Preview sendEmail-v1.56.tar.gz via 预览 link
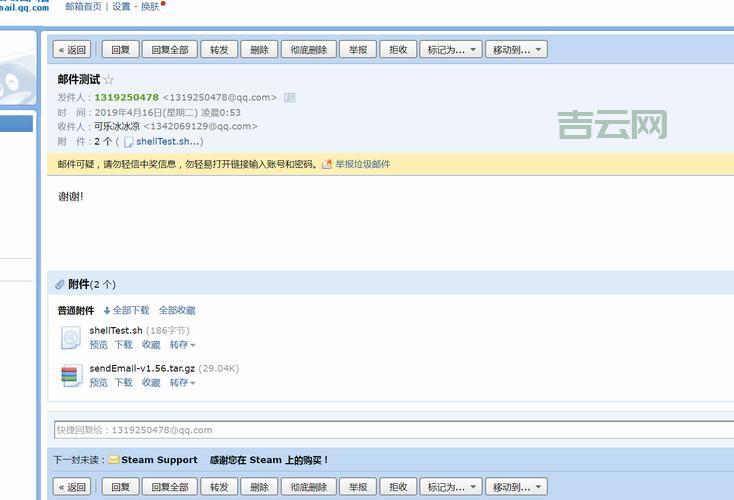This screenshot has height=500, width=734. coord(98,383)
